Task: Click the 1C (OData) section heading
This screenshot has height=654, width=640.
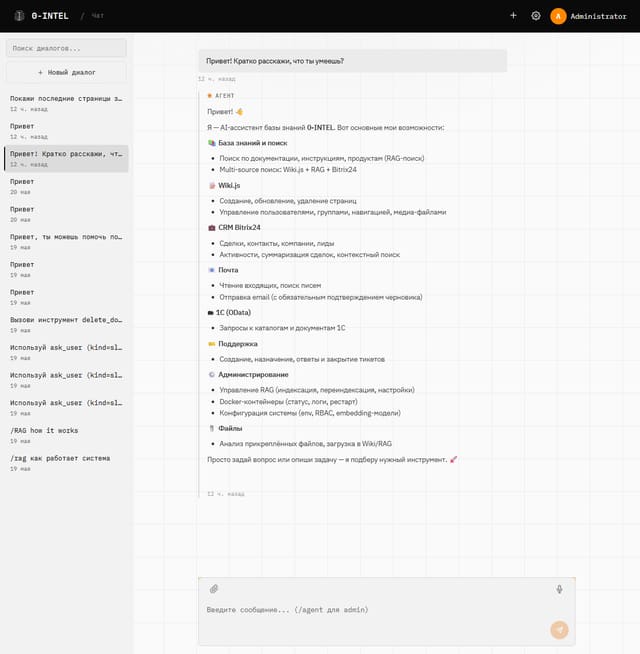Action: point(233,313)
